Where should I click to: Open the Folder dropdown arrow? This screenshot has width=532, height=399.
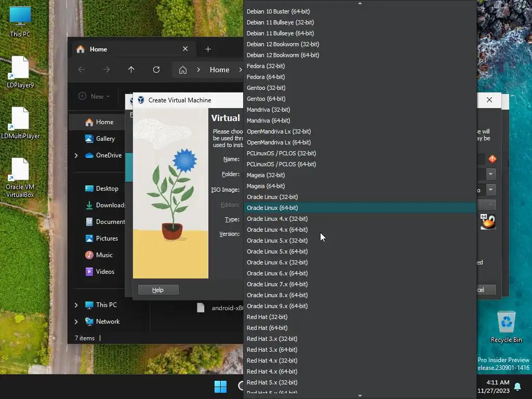490,174
